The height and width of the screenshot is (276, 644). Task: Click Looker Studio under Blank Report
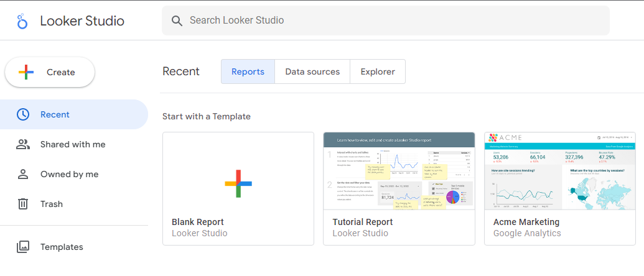[x=199, y=233]
